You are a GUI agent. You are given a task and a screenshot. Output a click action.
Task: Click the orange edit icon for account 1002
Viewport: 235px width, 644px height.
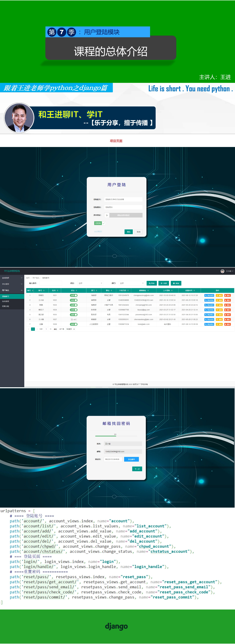219,300
